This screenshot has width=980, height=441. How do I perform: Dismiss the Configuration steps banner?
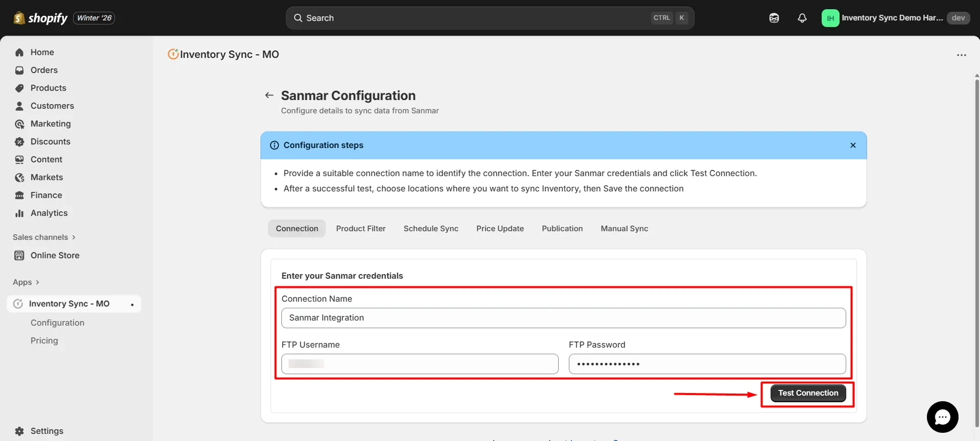click(853, 145)
